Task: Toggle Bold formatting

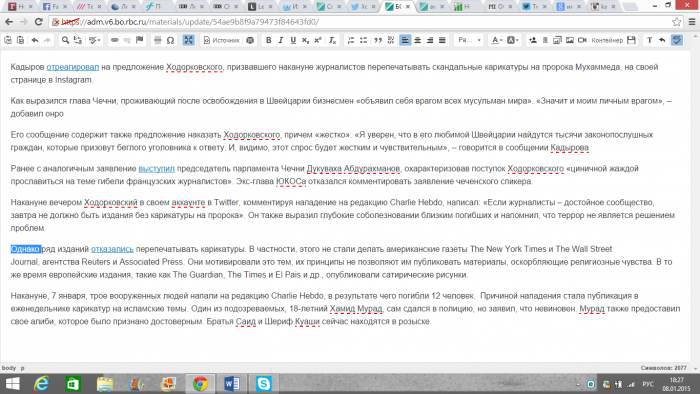Action: (x=268, y=40)
